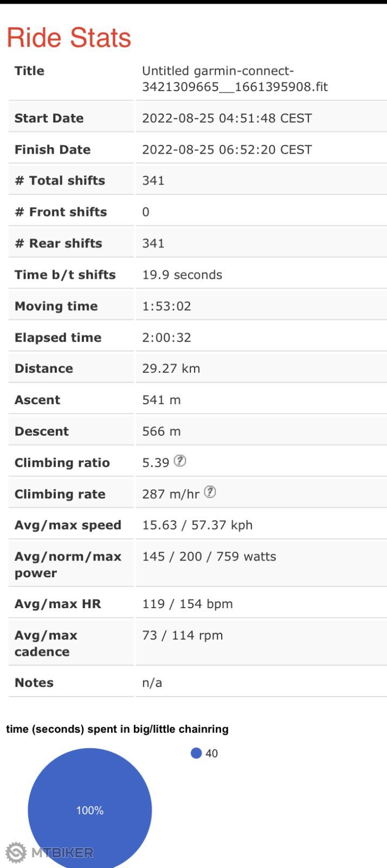Click the Time b/t shifts 19.9 seconds value
This screenshot has height=868, width=387.
(182, 275)
